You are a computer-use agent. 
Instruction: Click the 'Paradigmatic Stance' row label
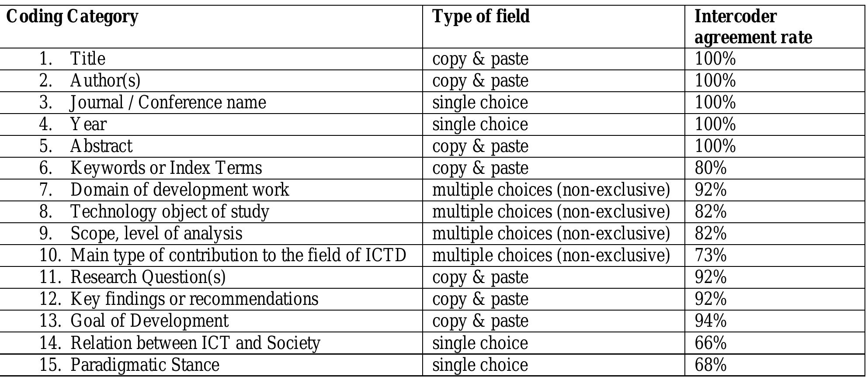pos(145,365)
